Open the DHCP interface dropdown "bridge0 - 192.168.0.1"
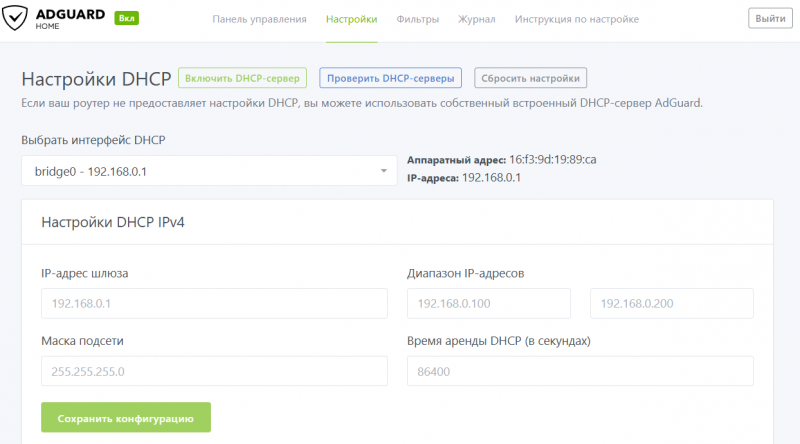This screenshot has width=800, height=444. (200, 171)
